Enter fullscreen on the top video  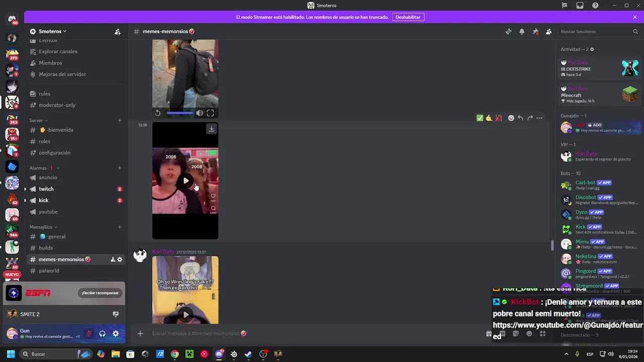coord(210,113)
